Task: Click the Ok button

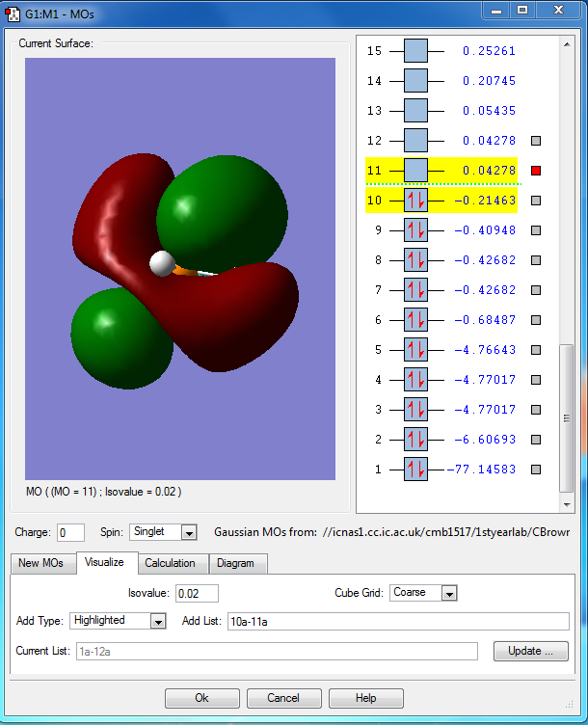Action: click(201, 698)
